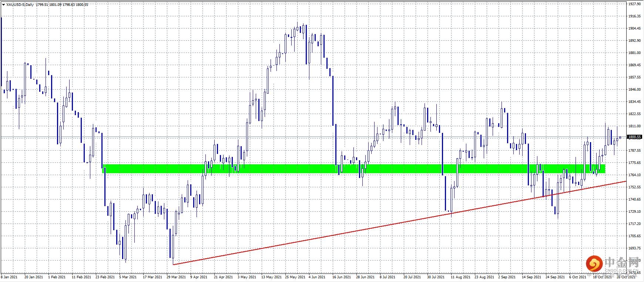
Task: Click the 8 Jan 2021 date label
Action: (9, 277)
